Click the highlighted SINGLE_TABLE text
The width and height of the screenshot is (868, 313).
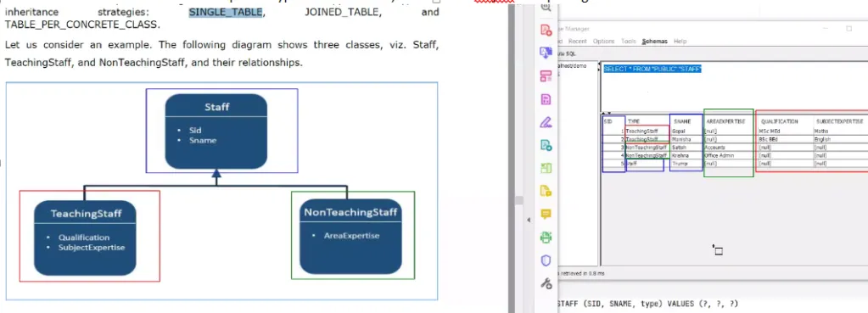[x=225, y=12]
